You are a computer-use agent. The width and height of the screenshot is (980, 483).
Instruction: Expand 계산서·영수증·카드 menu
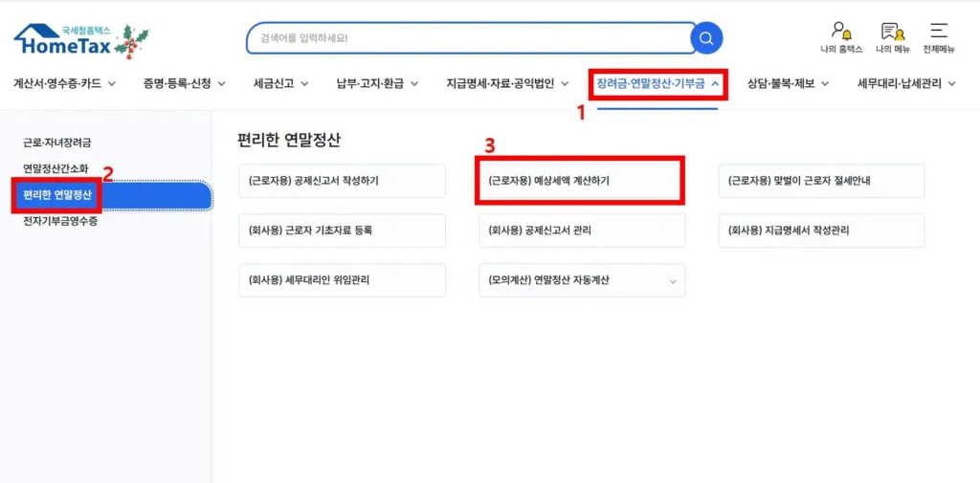click(64, 83)
